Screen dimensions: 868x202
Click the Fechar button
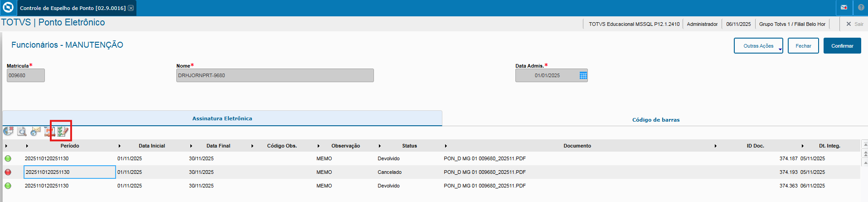(803, 46)
